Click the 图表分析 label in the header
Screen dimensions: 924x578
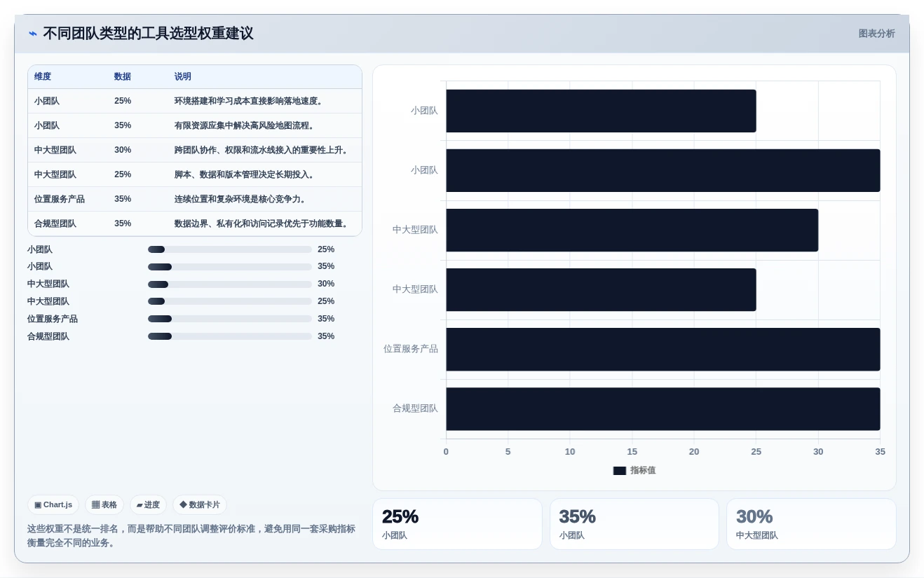pos(876,34)
